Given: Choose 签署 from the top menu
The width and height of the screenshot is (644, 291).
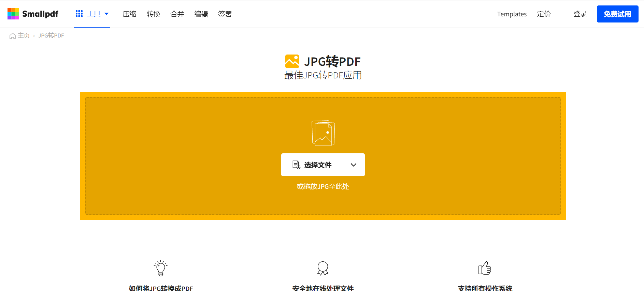Looking at the screenshot, I should click(x=225, y=14).
